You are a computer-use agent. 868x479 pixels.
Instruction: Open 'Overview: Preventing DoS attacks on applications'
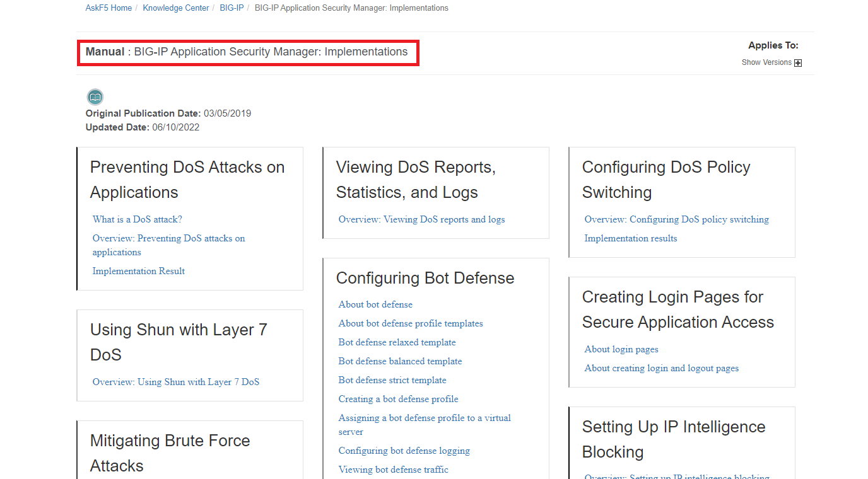[168, 245]
